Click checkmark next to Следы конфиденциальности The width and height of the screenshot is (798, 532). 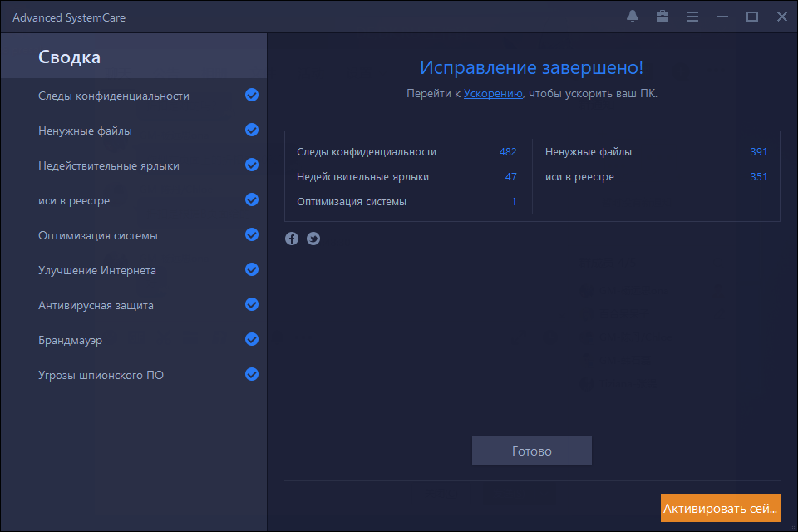point(252,95)
